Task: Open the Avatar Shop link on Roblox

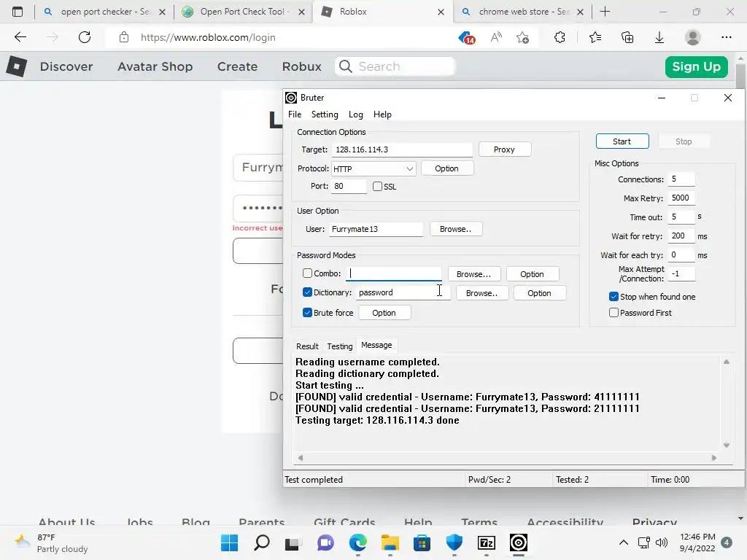Action: tap(155, 66)
